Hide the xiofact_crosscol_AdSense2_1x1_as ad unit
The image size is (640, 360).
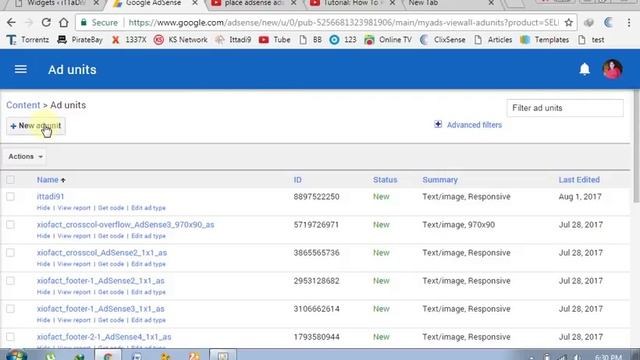click(43, 264)
